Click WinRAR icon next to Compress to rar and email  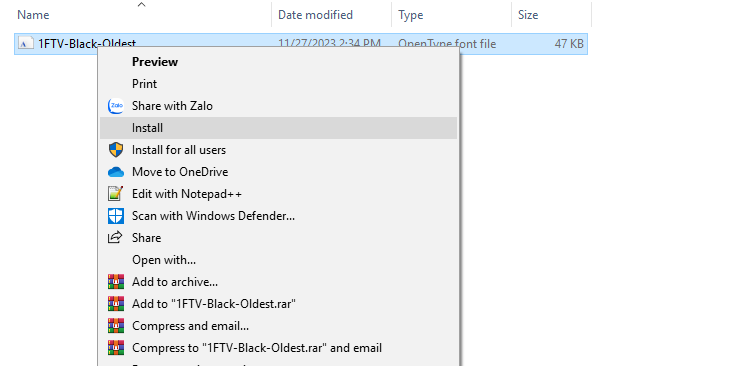point(116,348)
